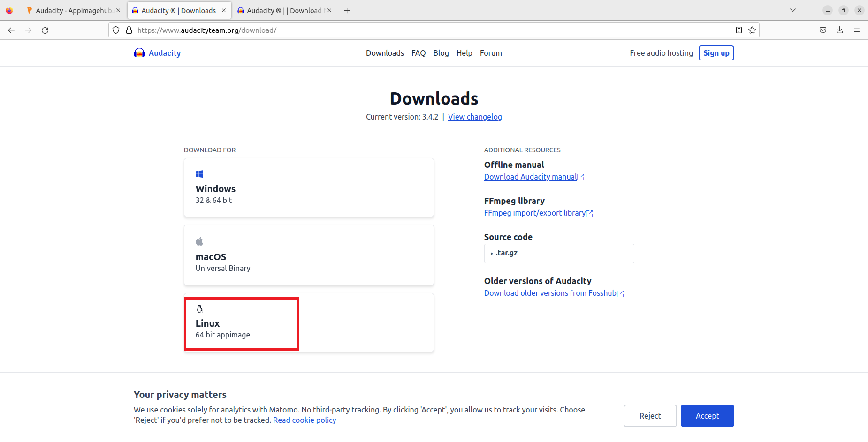Image resolution: width=868 pixels, height=442 pixels.
Task: Reload the page with the refresh icon
Action: click(45, 30)
